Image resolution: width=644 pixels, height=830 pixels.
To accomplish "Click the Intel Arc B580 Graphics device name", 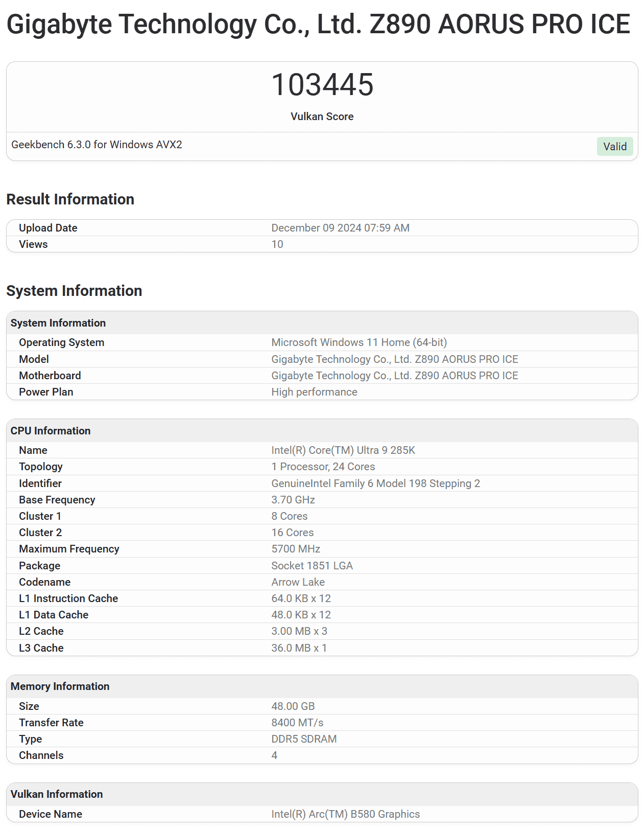I will point(345,814).
